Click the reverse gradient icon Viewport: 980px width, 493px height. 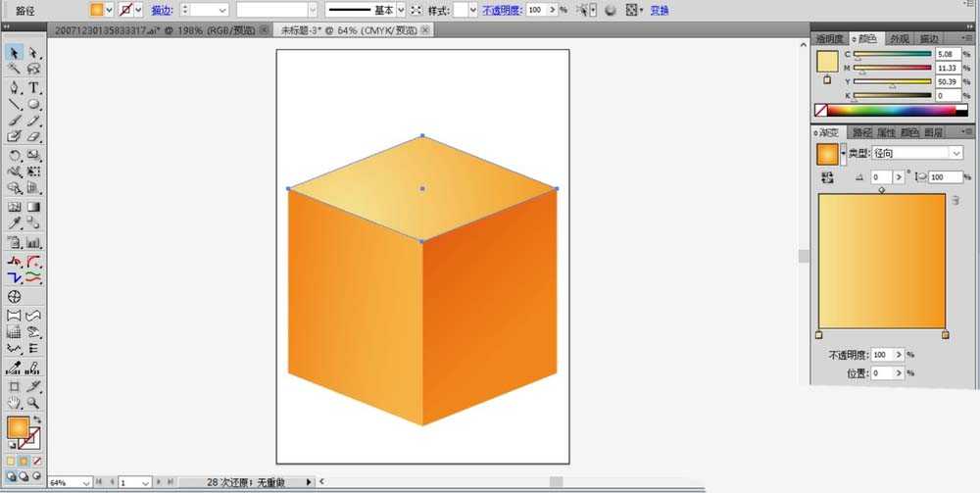827,178
